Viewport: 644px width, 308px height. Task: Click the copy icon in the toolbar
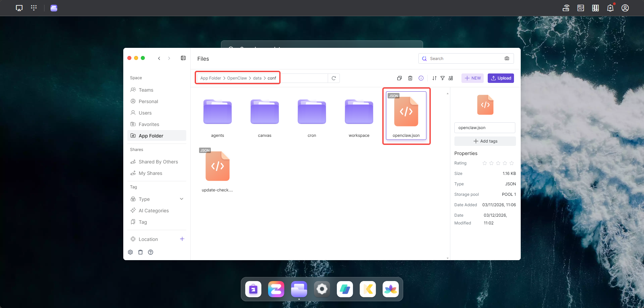(399, 78)
